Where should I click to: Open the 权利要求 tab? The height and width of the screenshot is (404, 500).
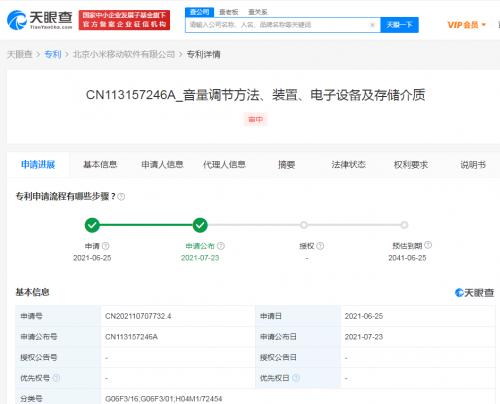[x=411, y=164]
